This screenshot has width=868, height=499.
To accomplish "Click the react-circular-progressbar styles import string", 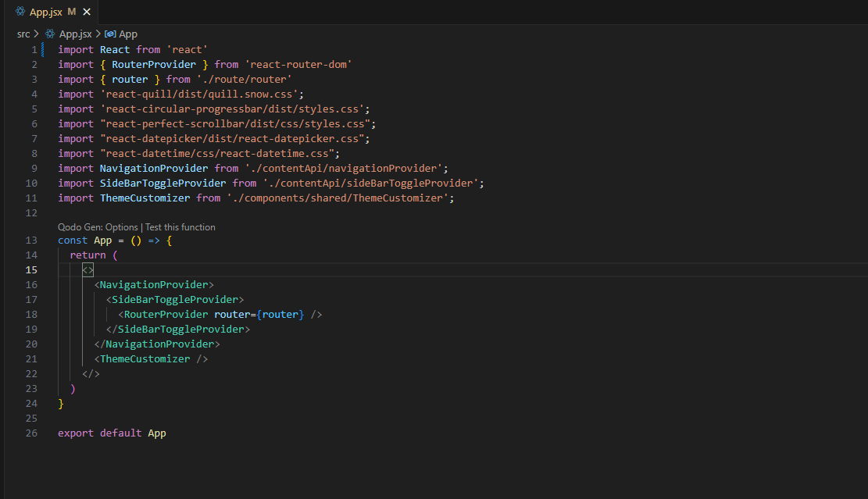I will click(x=232, y=109).
